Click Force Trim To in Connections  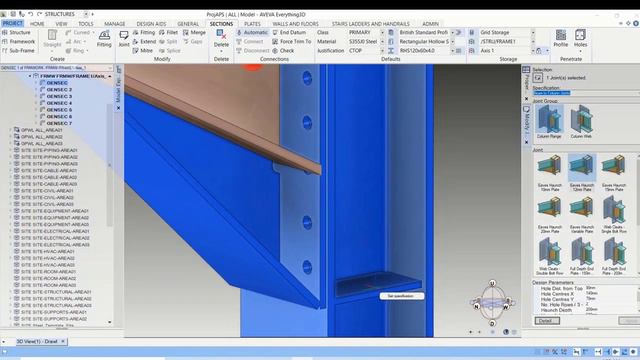pos(291,41)
